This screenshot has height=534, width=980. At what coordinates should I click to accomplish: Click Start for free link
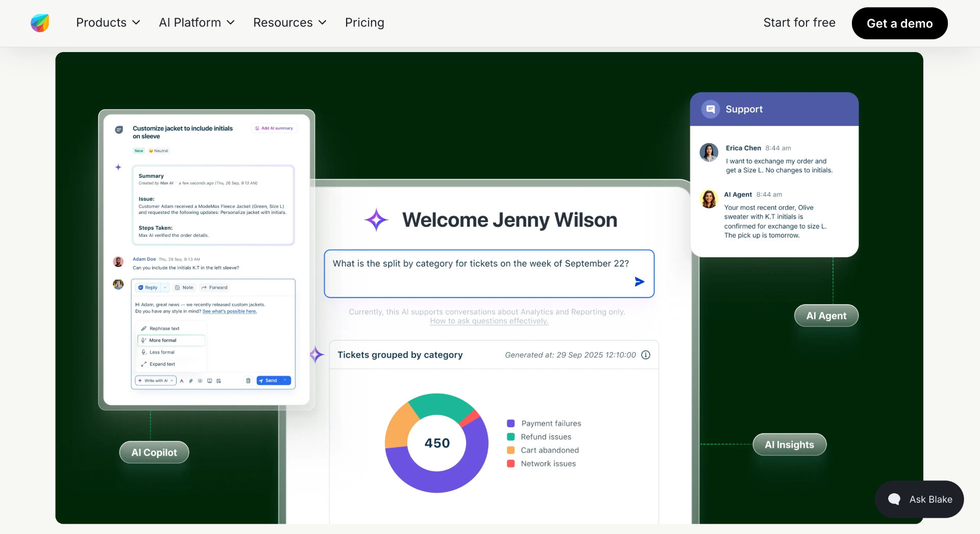(799, 22)
